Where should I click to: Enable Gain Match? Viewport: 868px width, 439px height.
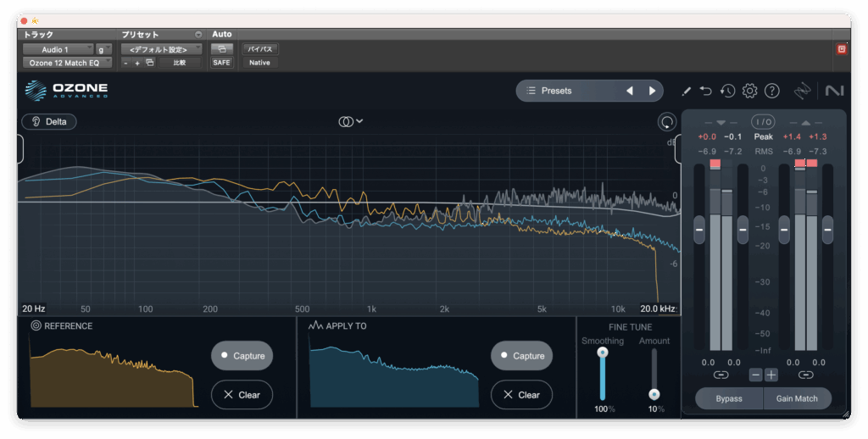coord(797,398)
